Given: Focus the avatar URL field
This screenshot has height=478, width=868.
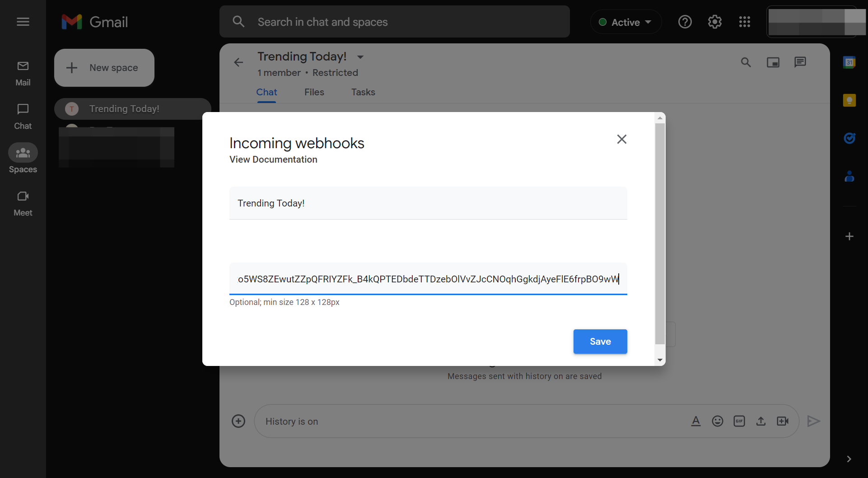Looking at the screenshot, I should [428, 279].
